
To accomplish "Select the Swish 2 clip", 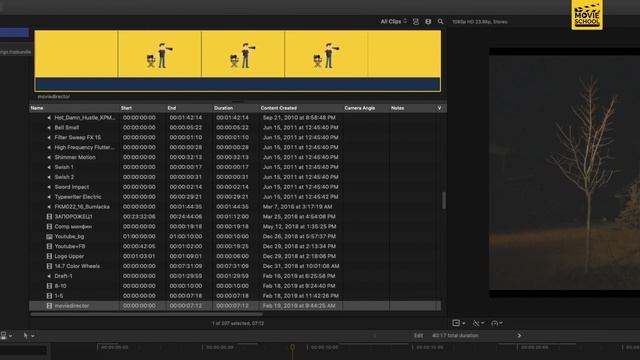I will [235, 177].
